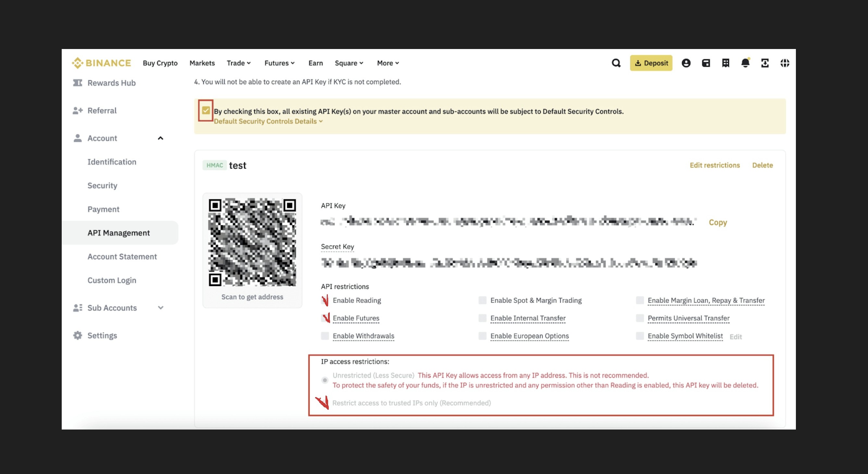This screenshot has width=868, height=474.
Task: Toggle the Default Security Controls checkbox
Action: pyautogui.click(x=206, y=110)
